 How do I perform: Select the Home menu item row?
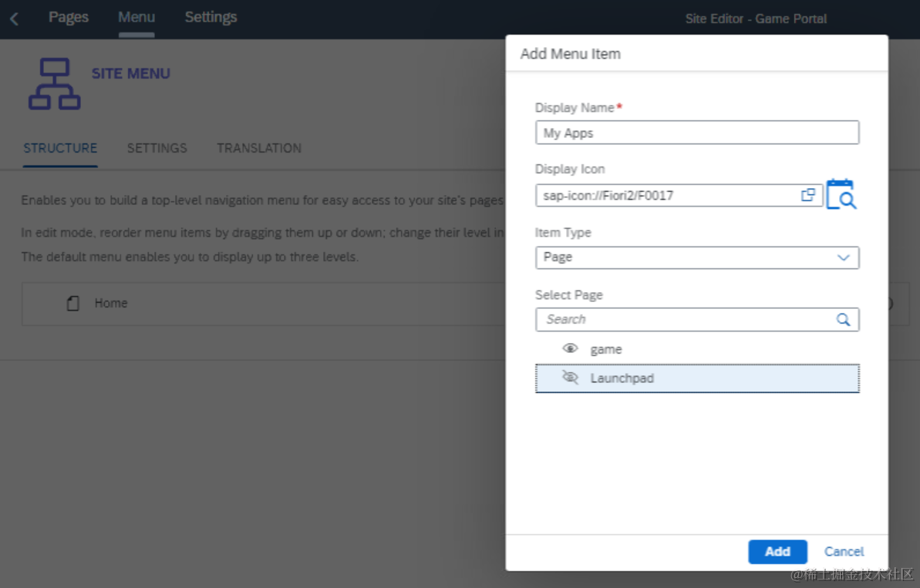point(264,304)
